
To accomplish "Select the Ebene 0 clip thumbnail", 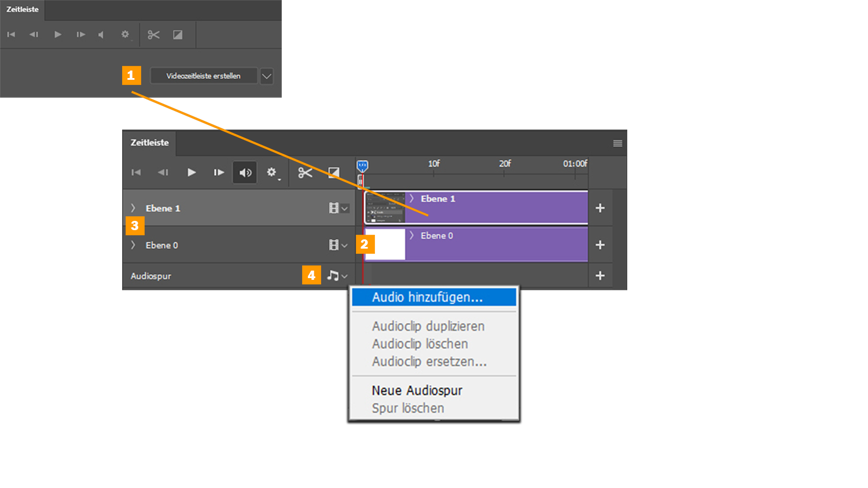I will [385, 244].
